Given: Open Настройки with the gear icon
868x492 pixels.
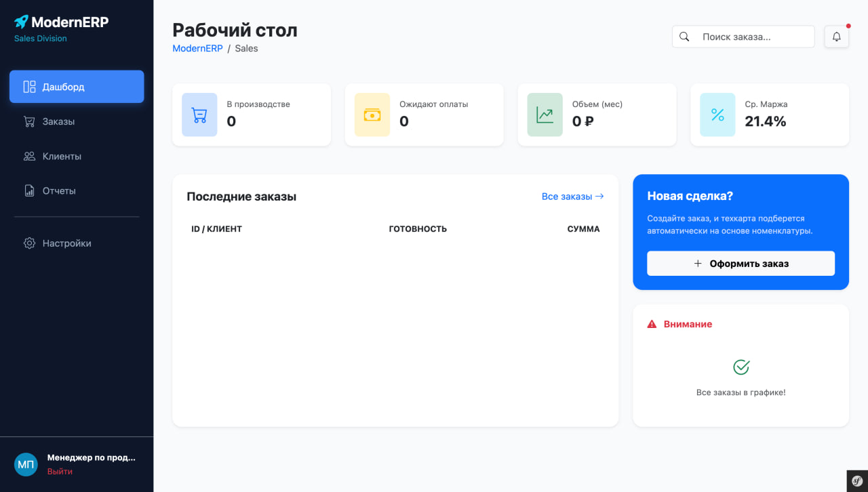Looking at the screenshot, I should click(28, 243).
